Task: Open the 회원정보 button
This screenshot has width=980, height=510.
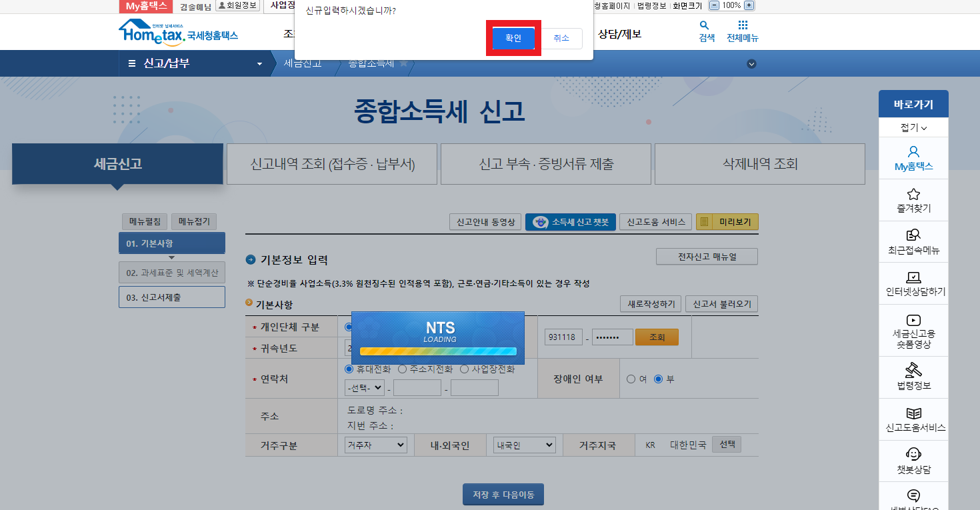Action: pos(237,6)
